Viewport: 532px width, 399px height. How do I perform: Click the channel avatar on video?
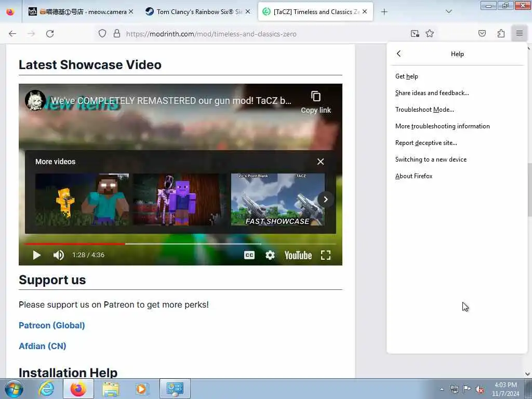[x=35, y=100]
